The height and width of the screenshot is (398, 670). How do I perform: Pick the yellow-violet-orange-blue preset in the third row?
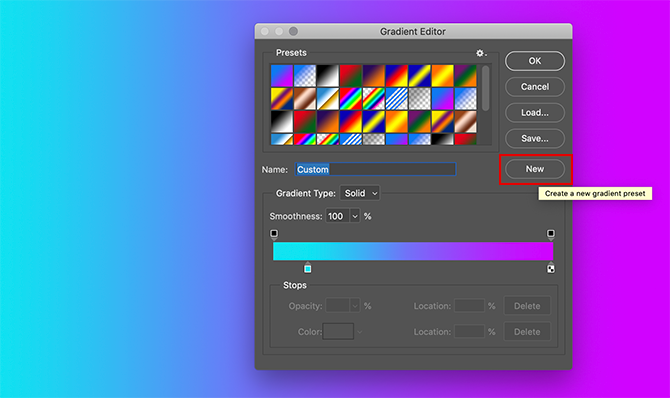[443, 122]
